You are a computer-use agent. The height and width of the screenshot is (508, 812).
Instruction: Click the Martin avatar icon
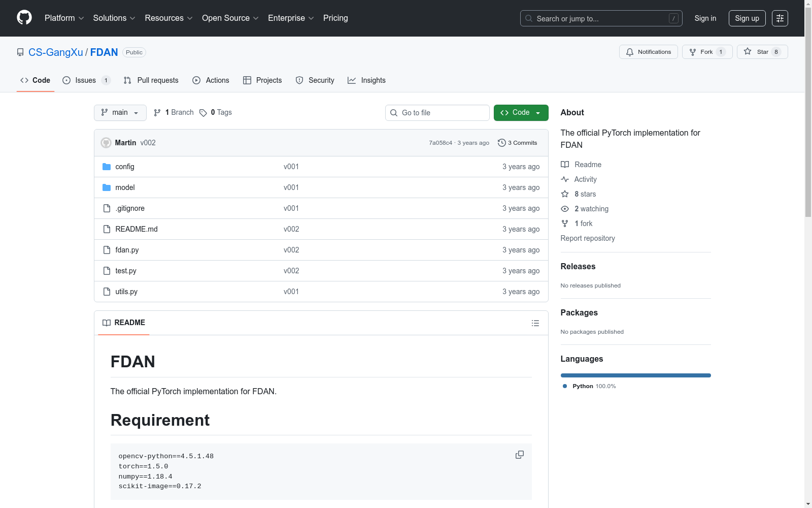106,143
